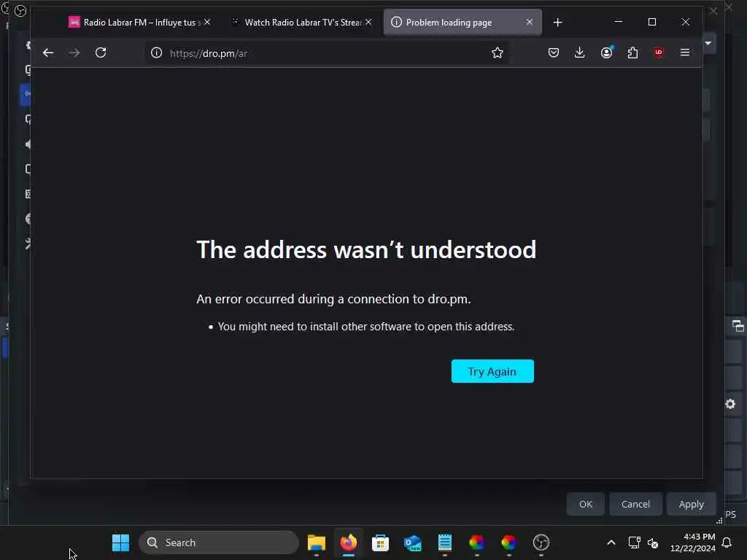The height and width of the screenshot is (560, 747).
Task: Open the Pocket save icon
Action: point(553,52)
